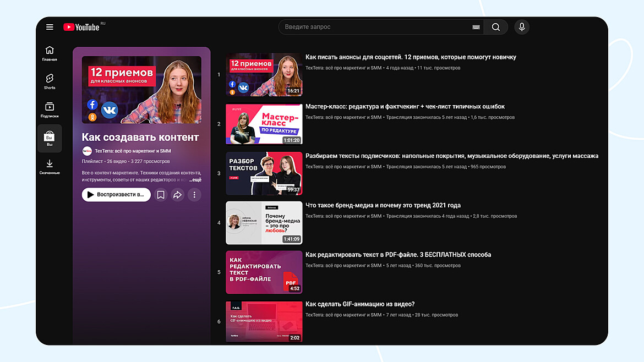Viewport: 644px width, 362px height.
Task: Select the Вы tab in sidebar
Action: tap(50, 139)
